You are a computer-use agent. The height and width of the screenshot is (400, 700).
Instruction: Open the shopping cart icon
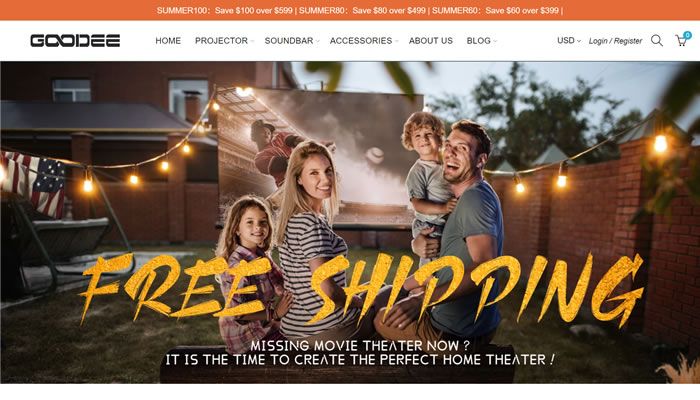[x=681, y=41]
